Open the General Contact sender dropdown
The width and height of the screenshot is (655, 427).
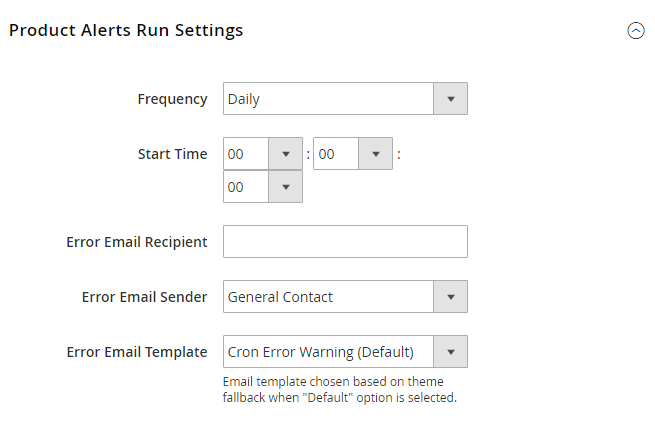click(x=345, y=297)
